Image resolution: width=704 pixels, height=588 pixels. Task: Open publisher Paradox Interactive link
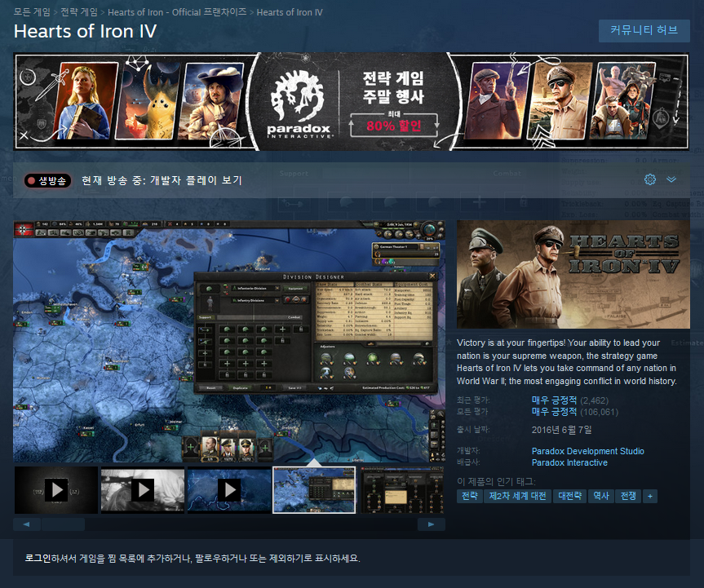click(x=569, y=462)
